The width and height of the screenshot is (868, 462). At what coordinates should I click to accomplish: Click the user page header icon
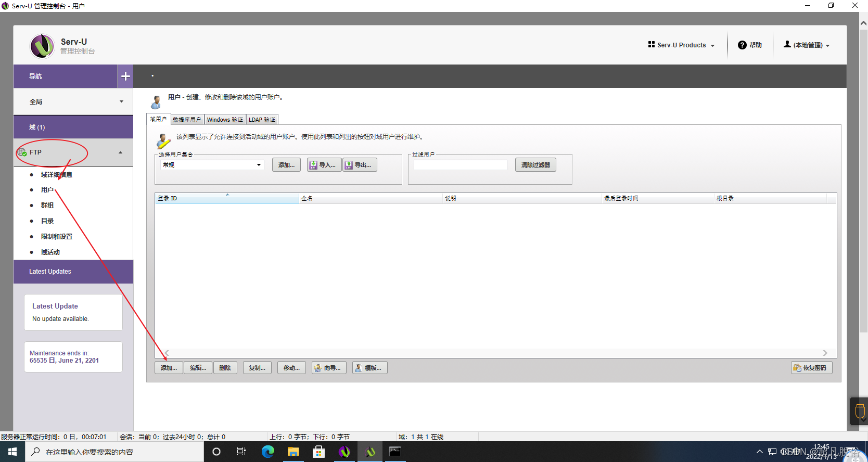156,101
